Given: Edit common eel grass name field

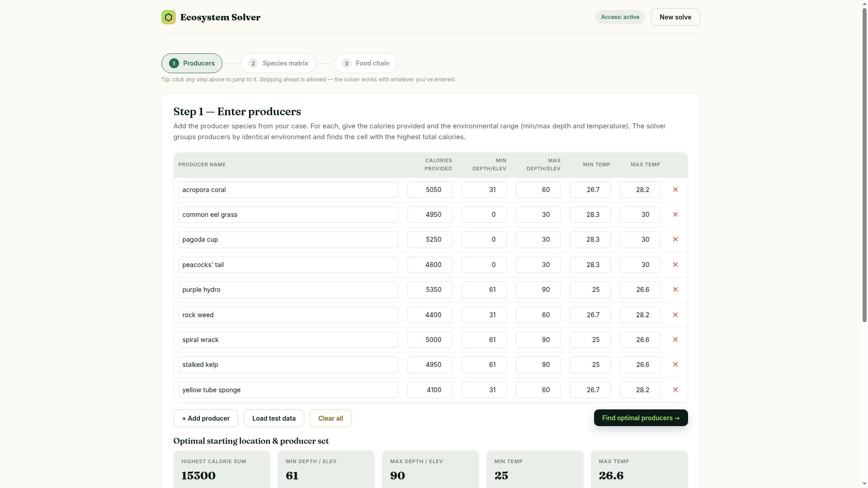Looking at the screenshot, I should click(x=288, y=215).
